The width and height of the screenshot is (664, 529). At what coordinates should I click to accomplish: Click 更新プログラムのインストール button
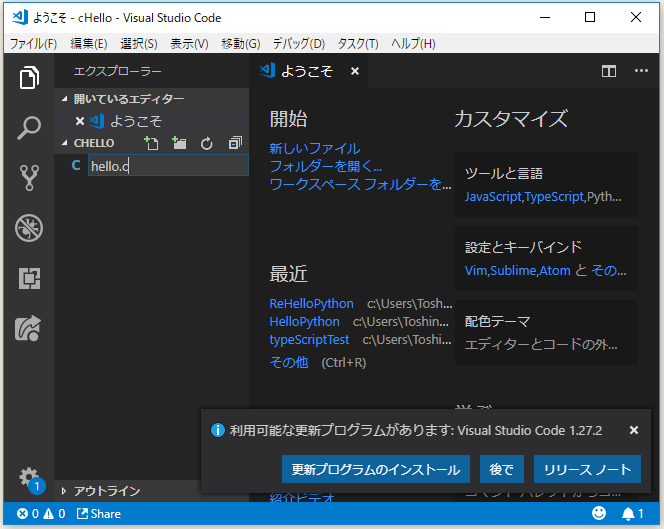[x=376, y=469]
